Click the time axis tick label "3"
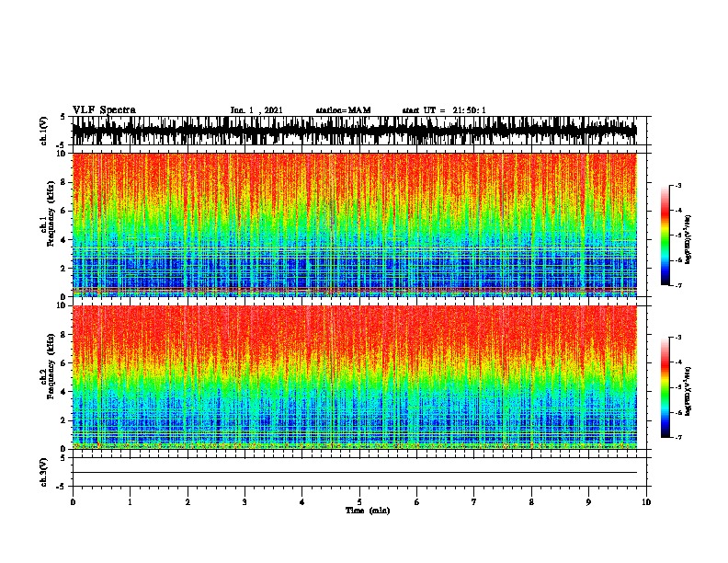Screen dimensions: 728x563 pos(245,502)
